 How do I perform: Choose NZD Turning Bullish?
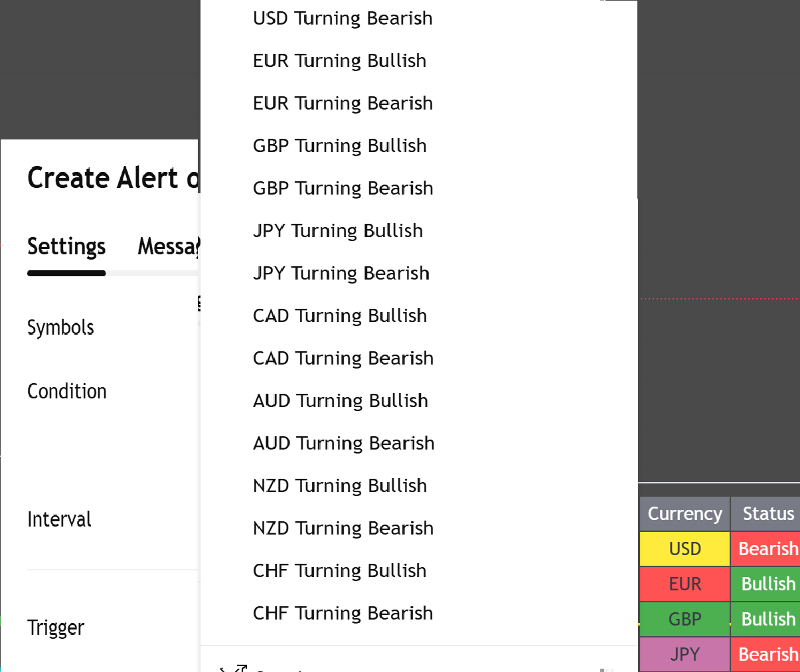pyautogui.click(x=340, y=485)
